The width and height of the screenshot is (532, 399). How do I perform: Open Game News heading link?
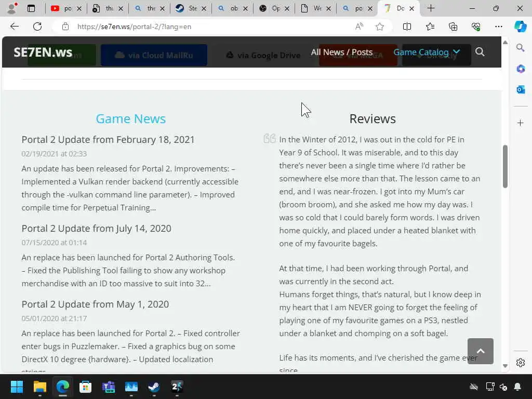tap(130, 119)
